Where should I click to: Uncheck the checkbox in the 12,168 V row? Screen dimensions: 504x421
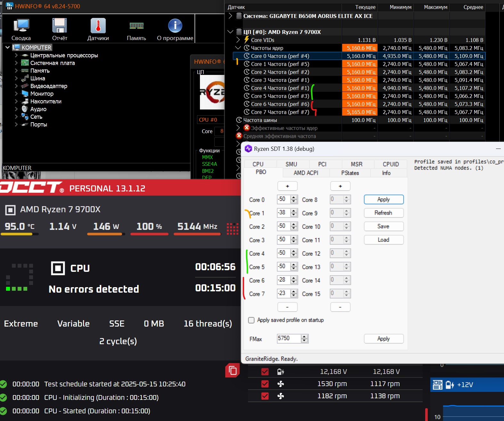point(265,372)
